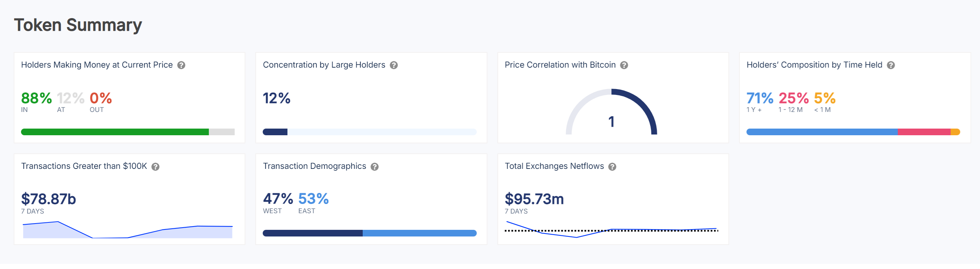
Task: Click help icon beside Holders' Composition by Time Held
Action: [x=891, y=65]
